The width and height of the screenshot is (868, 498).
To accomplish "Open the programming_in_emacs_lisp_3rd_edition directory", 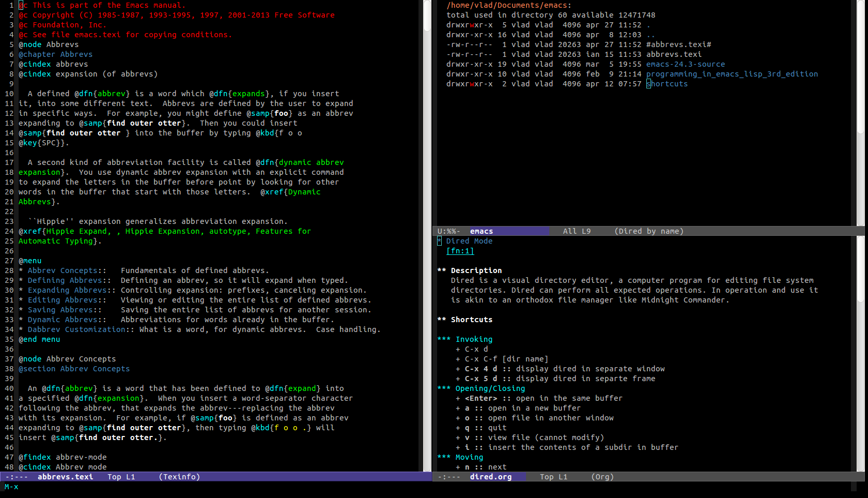I will coord(732,74).
